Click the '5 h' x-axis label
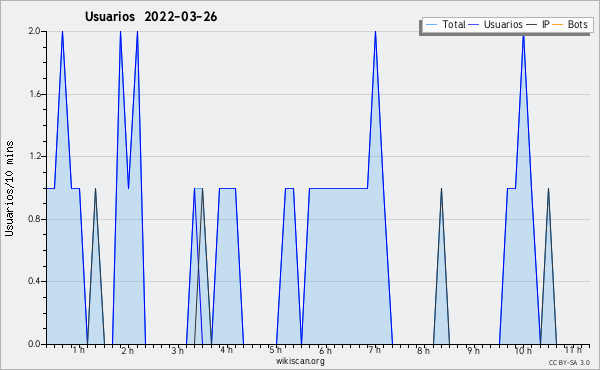This screenshot has height=370, width=600. [x=276, y=350]
